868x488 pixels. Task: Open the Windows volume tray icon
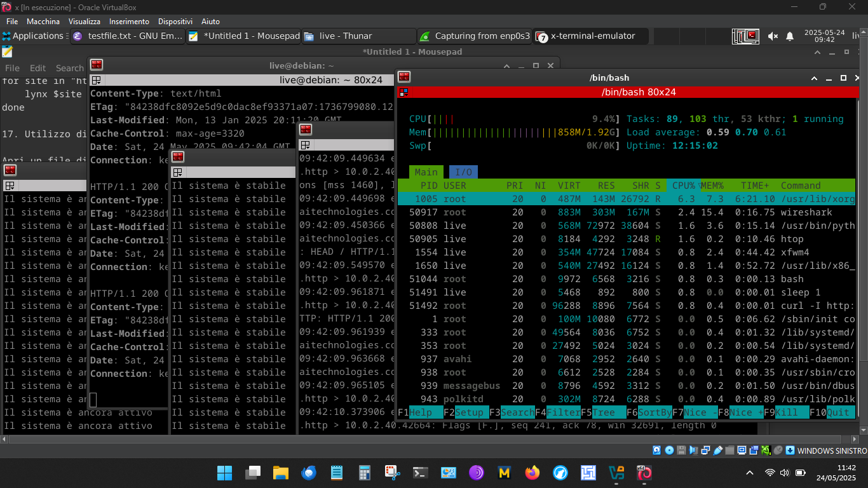[785, 473]
